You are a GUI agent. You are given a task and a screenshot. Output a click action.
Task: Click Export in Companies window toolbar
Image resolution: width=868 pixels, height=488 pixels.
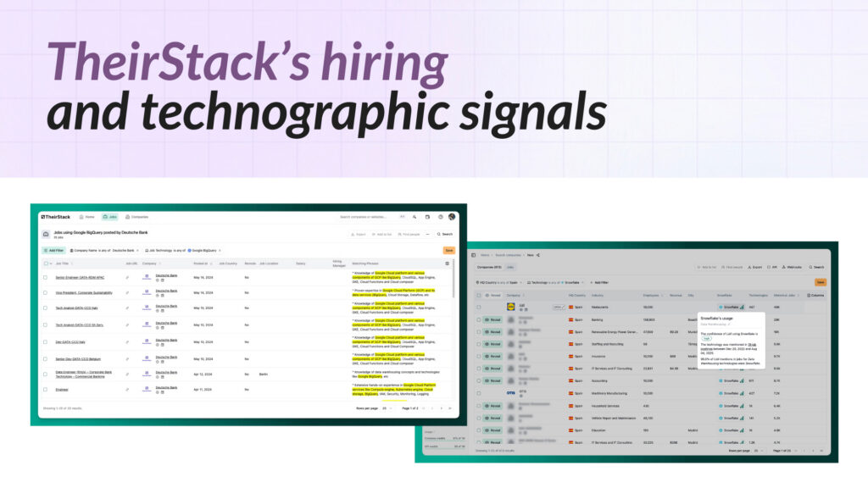coord(755,267)
